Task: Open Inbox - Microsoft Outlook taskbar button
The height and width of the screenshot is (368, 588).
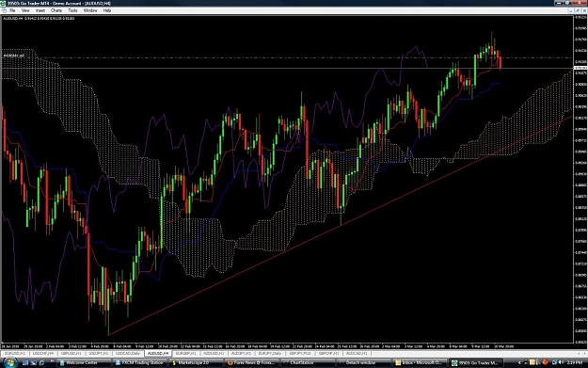Action: 420,362
